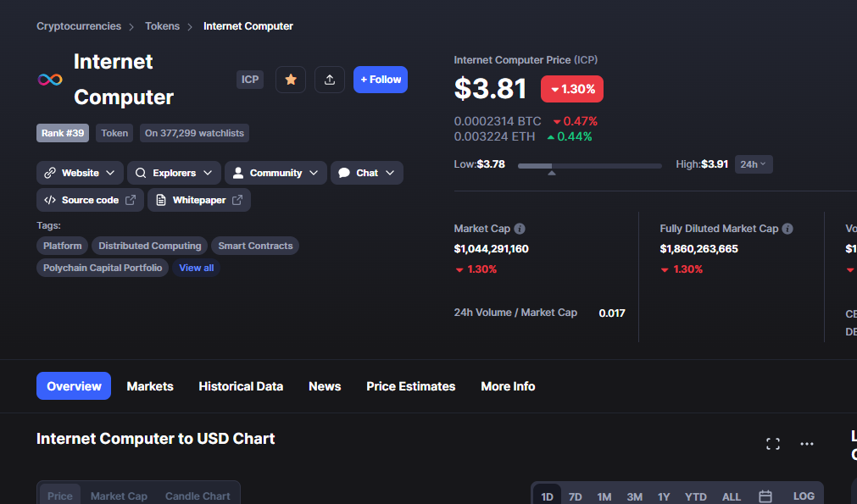Screen dimensions: 857x504
Task: Click View all tags
Action: (196, 269)
